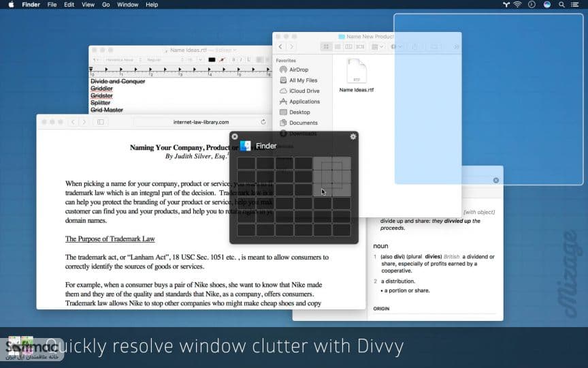Screen dimensions: 588x368
Task: Open the File menu
Action: pos(52,5)
